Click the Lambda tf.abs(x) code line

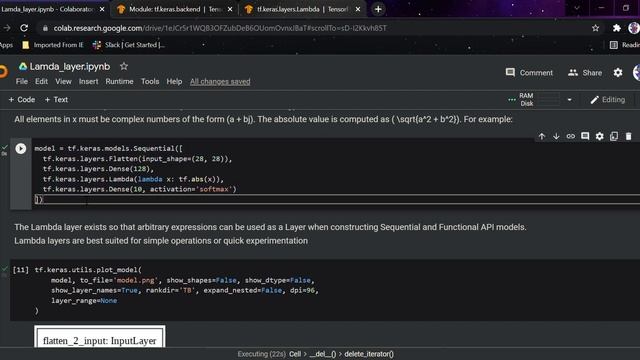pos(133,179)
